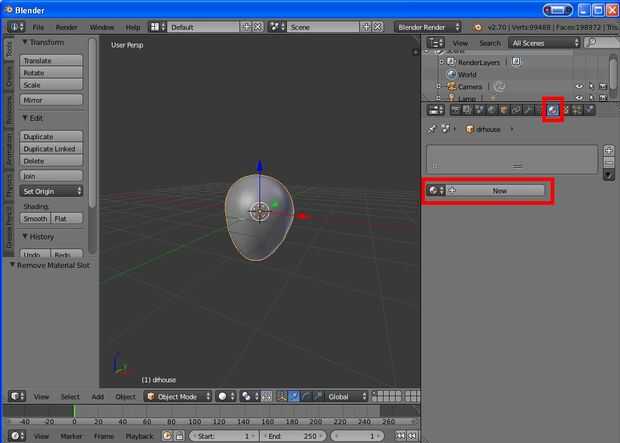Click New material button
Image resolution: width=620 pixels, height=443 pixels.
coord(495,191)
